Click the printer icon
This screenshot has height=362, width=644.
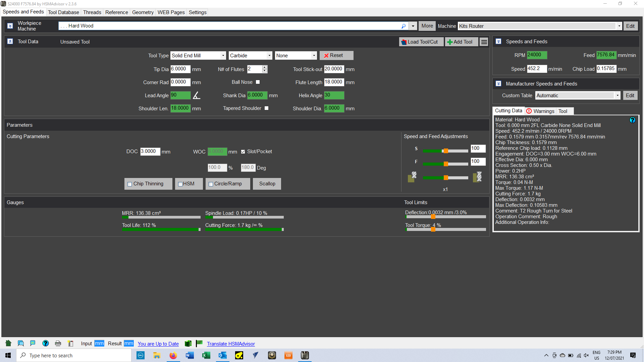pyautogui.click(x=58, y=344)
